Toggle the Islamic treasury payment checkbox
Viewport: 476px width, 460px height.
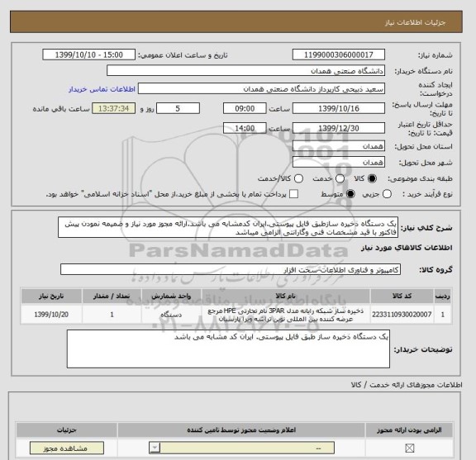(293, 194)
